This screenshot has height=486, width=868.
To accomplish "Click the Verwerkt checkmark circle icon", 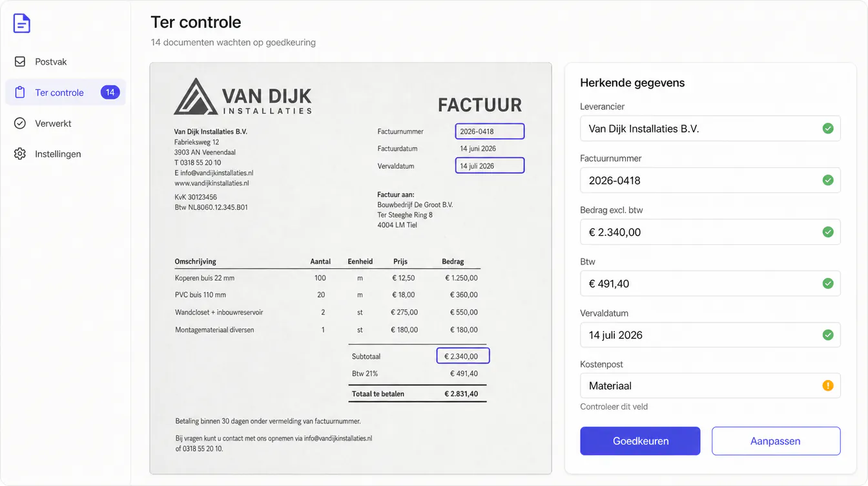I will pos(20,123).
